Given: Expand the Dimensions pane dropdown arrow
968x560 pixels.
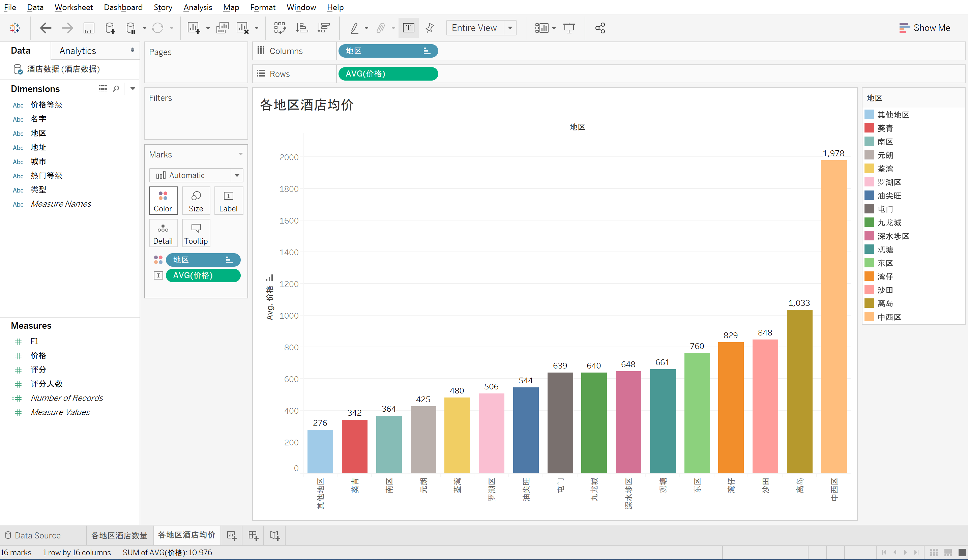Looking at the screenshot, I should pos(133,89).
